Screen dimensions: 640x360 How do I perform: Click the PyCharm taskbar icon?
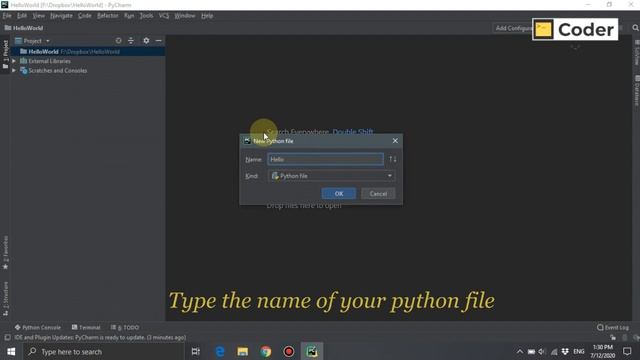(x=312, y=351)
